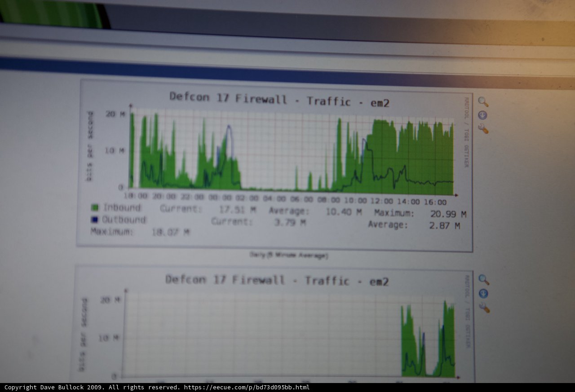
Task: Click RRDTOOL / TOBI OETIKER text on daily graph
Action: point(467,132)
